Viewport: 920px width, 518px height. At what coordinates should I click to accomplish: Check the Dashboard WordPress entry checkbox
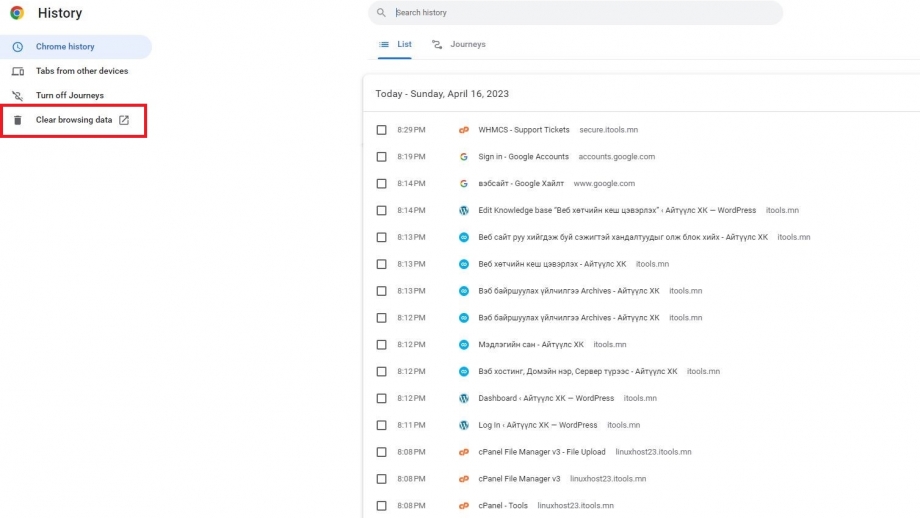(x=381, y=398)
